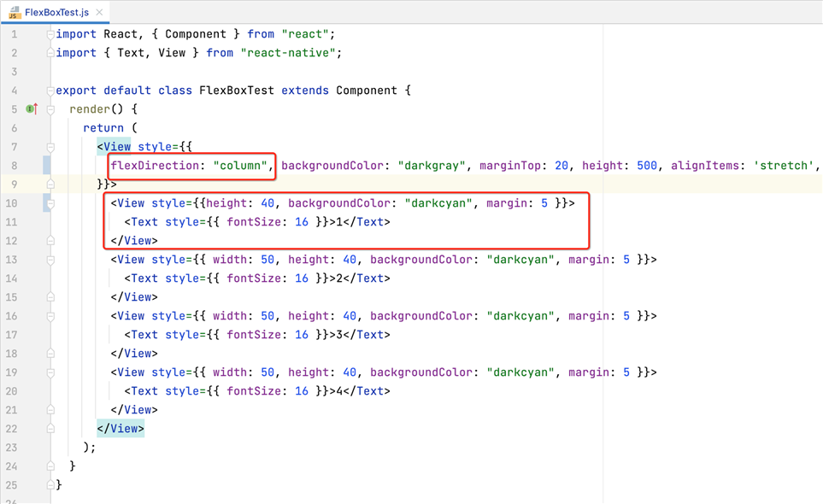Click the blue change marker on line 10
Image resolution: width=823 pixels, height=504 pixels.
tap(47, 203)
